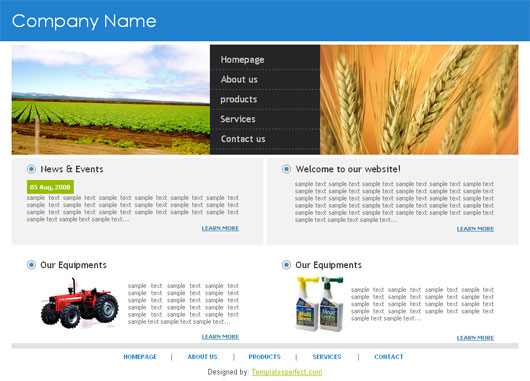Open the Homepage item in dark menu
The height and width of the screenshot is (381, 530).
pos(242,59)
